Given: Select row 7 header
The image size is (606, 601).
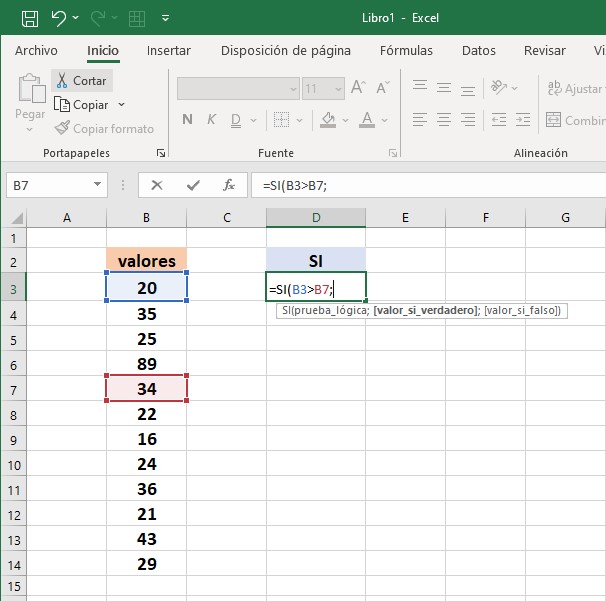Looking at the screenshot, I should (14, 389).
